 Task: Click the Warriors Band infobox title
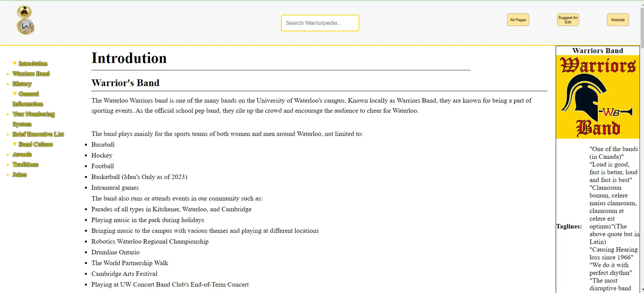(598, 51)
